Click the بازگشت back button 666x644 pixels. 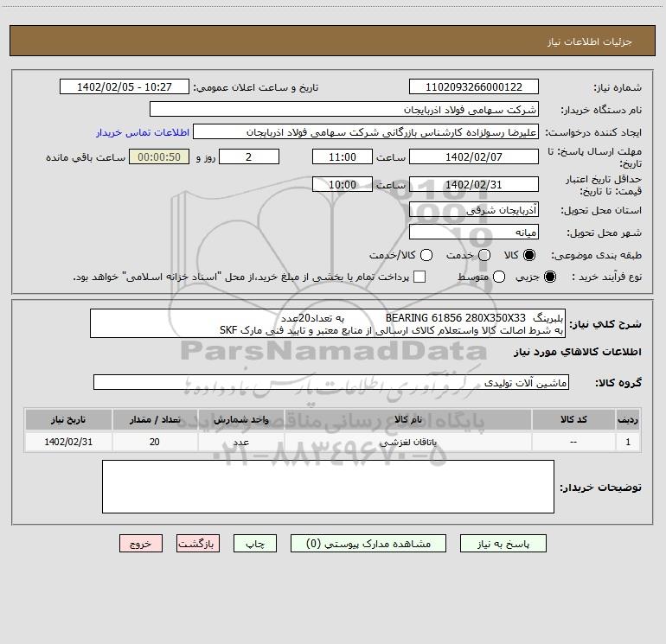[x=198, y=544]
